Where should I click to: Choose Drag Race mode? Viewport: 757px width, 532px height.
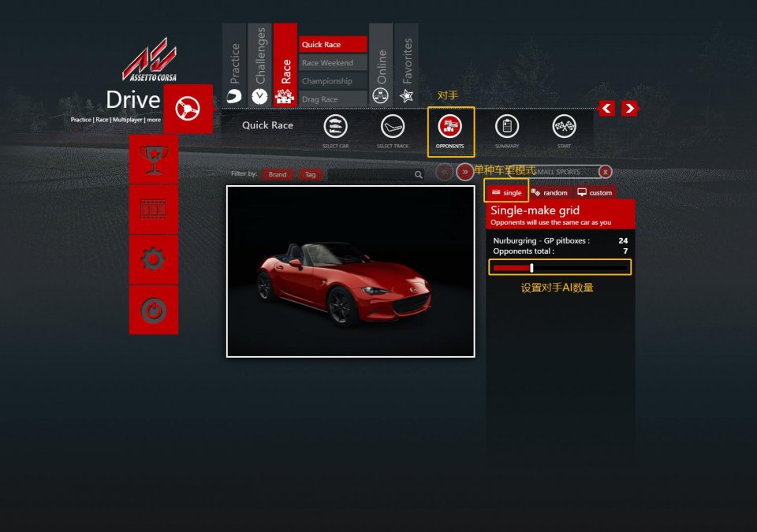coord(333,99)
